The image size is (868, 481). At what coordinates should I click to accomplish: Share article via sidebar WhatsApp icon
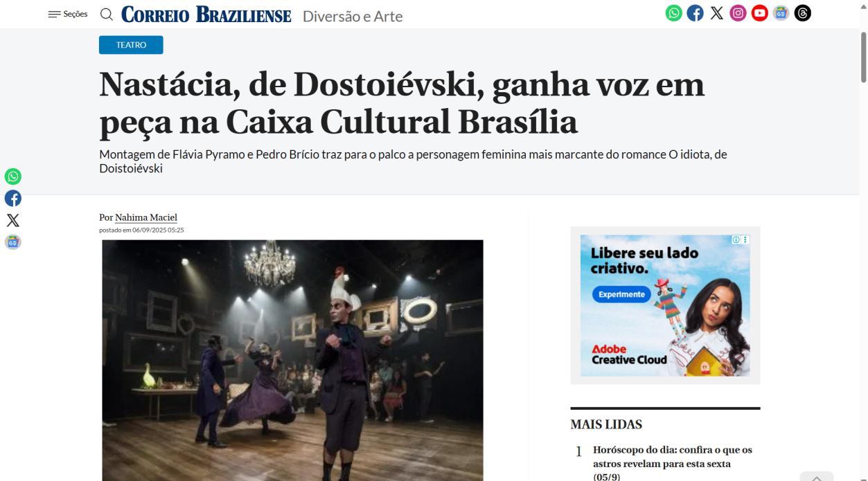pyautogui.click(x=13, y=176)
